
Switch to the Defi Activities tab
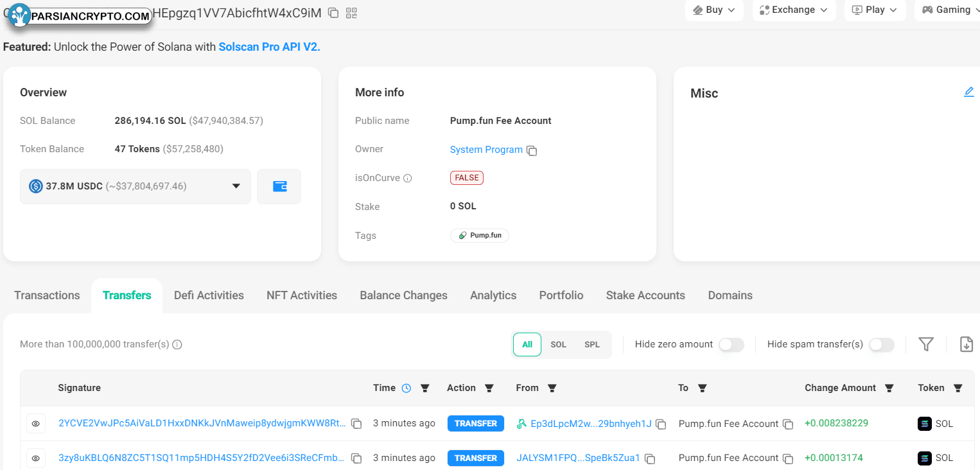(x=209, y=295)
